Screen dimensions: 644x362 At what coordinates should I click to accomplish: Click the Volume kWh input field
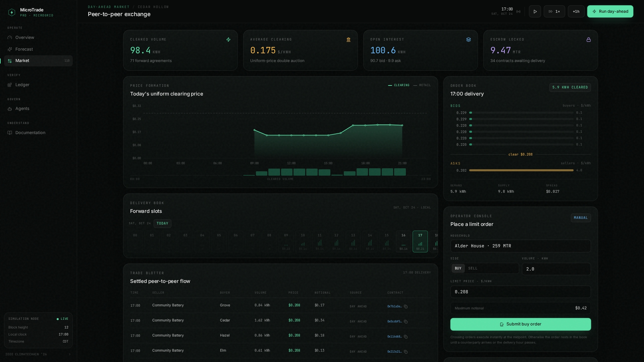pyautogui.click(x=556, y=269)
